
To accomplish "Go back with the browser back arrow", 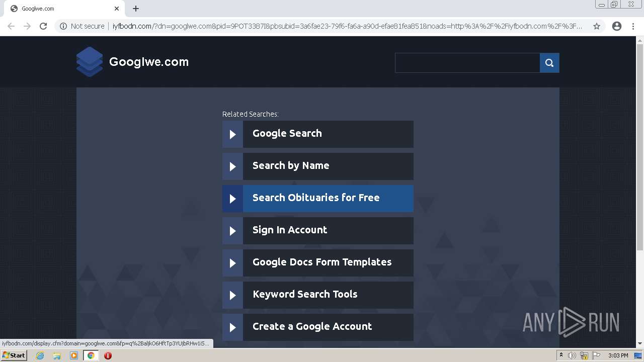I will 11,26.
